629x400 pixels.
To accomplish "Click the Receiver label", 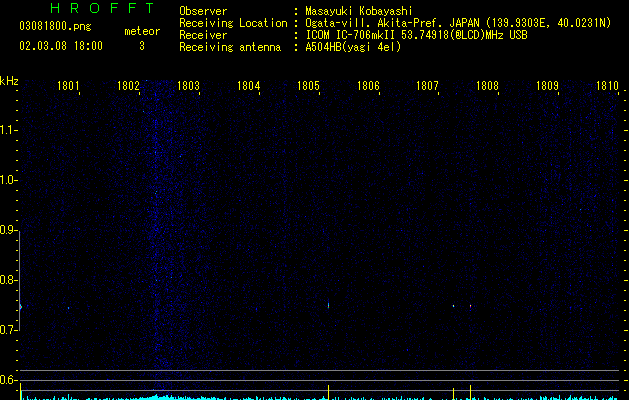I will pyautogui.click(x=203, y=35).
